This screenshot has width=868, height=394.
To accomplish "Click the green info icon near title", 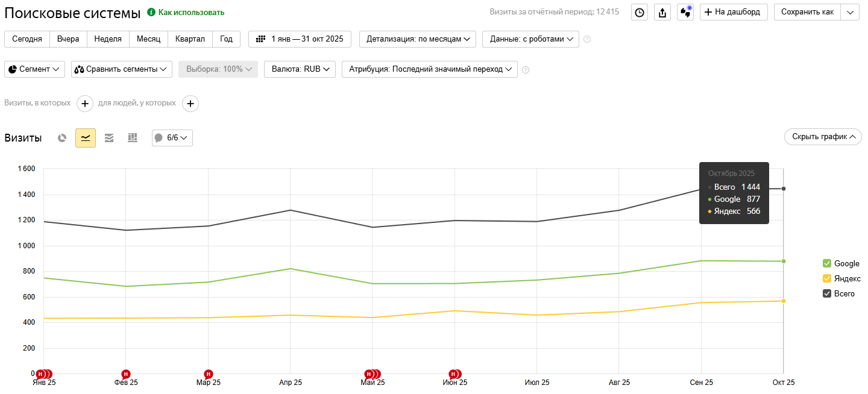I will (151, 12).
